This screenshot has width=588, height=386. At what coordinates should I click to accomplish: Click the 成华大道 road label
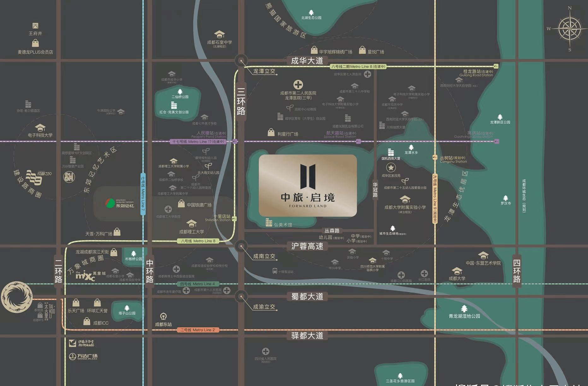click(x=307, y=60)
